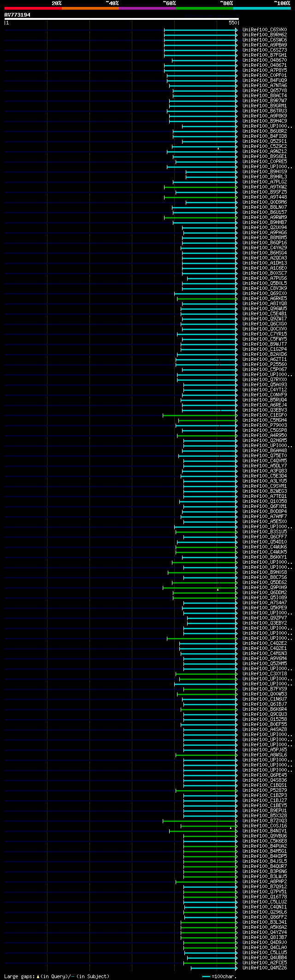
Task: Select the UniRef100_O48671 entry
Action: click(265, 65)
